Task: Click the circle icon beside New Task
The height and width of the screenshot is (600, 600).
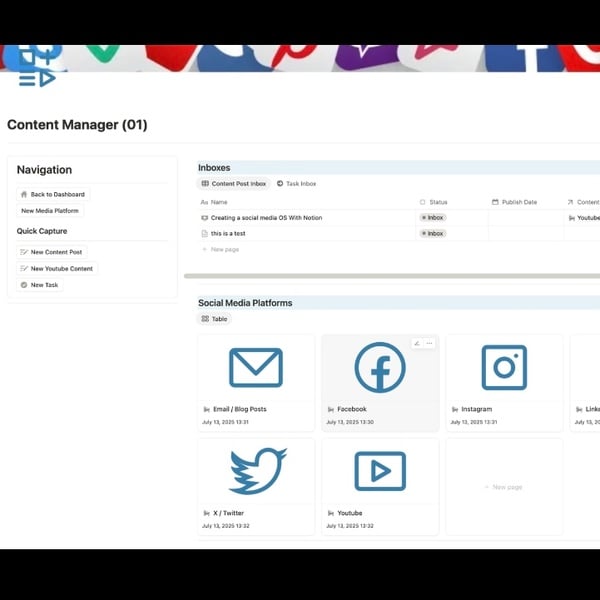Action: [x=24, y=285]
